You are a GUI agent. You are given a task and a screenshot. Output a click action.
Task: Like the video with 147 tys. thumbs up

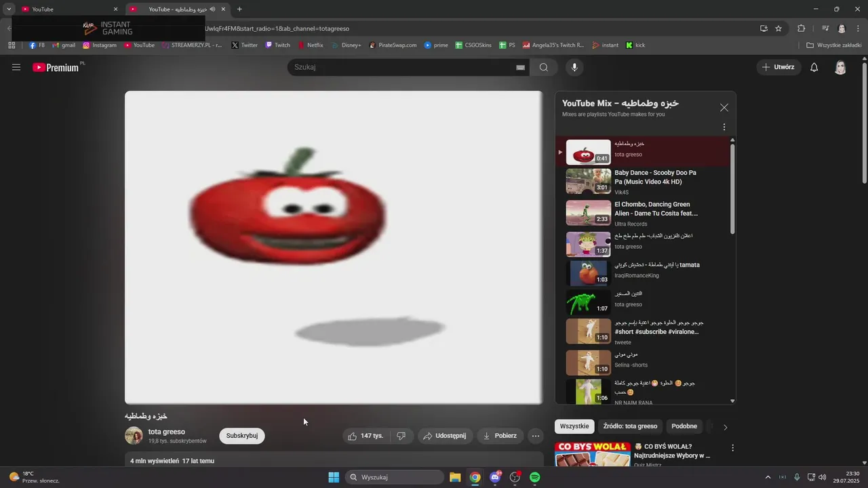click(366, 436)
